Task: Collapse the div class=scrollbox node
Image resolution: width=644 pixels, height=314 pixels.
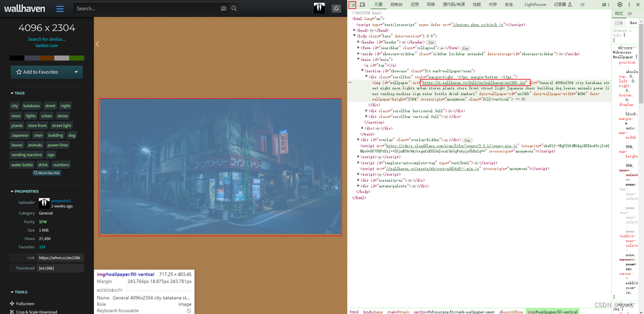Action: 366,76
